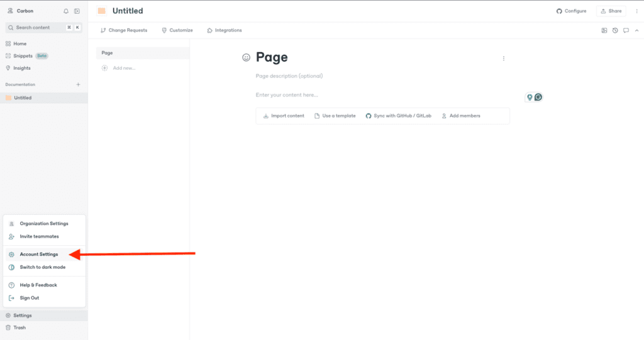Click the plus icon beside Documentation
Image resolution: width=644 pixels, height=340 pixels.
pyautogui.click(x=78, y=84)
